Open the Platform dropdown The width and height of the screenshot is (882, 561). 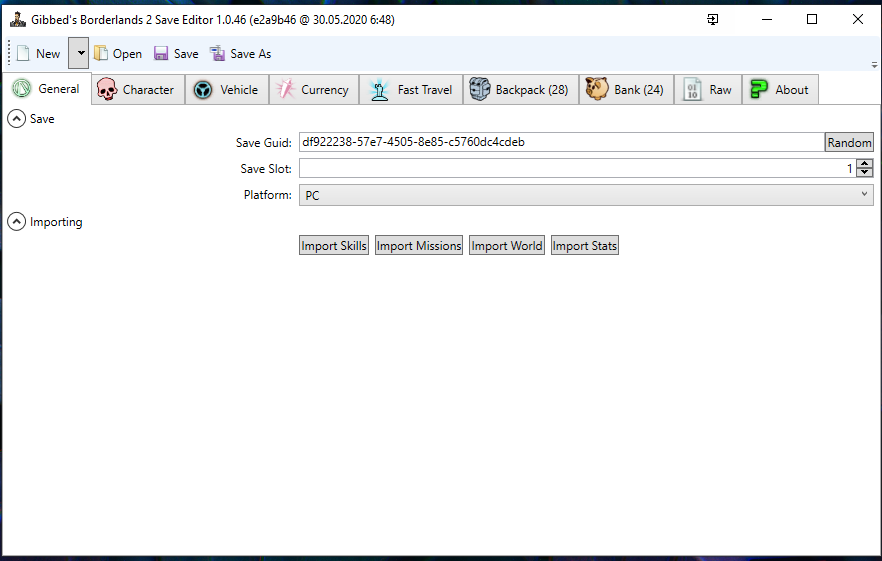(x=586, y=195)
